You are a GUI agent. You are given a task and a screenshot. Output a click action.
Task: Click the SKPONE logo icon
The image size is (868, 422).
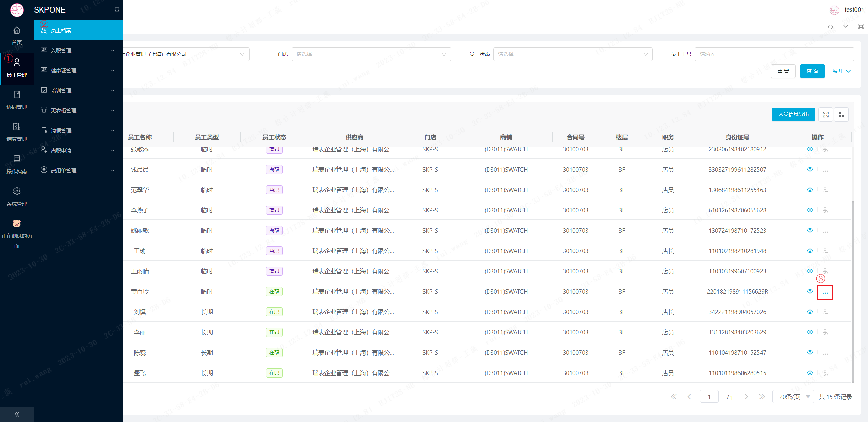[17, 10]
